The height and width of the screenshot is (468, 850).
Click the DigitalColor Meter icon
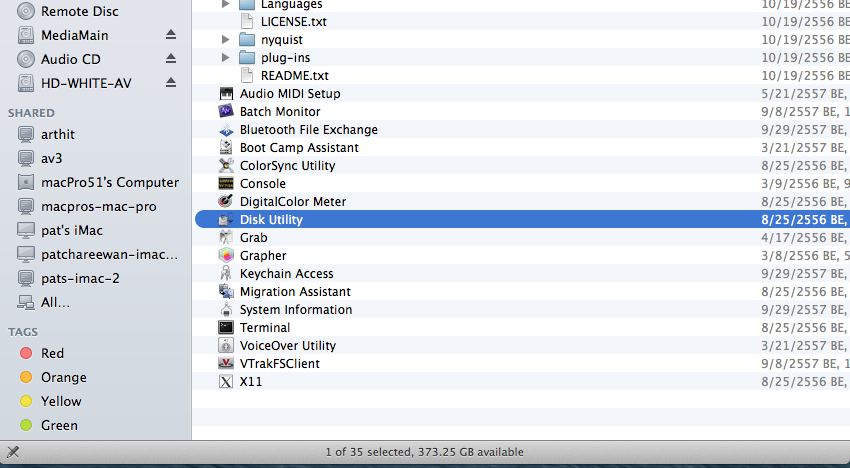pyautogui.click(x=226, y=201)
